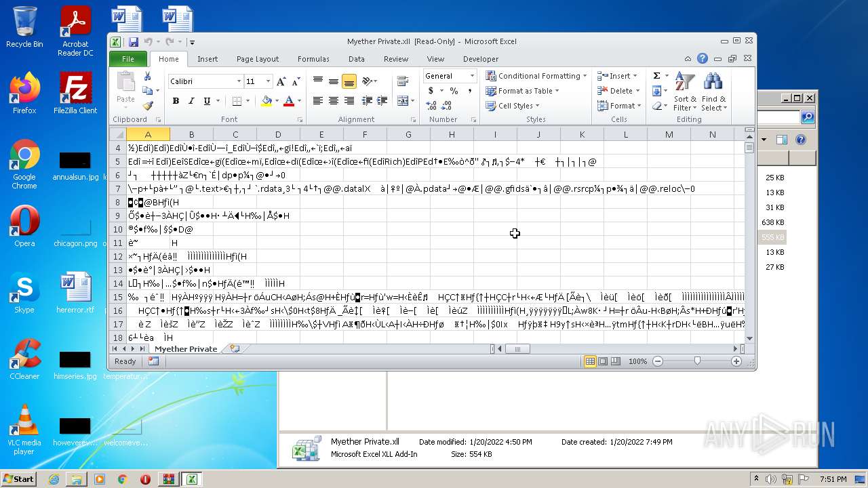868x488 pixels.
Task: Open the General number format dropdown
Action: pyautogui.click(x=472, y=76)
